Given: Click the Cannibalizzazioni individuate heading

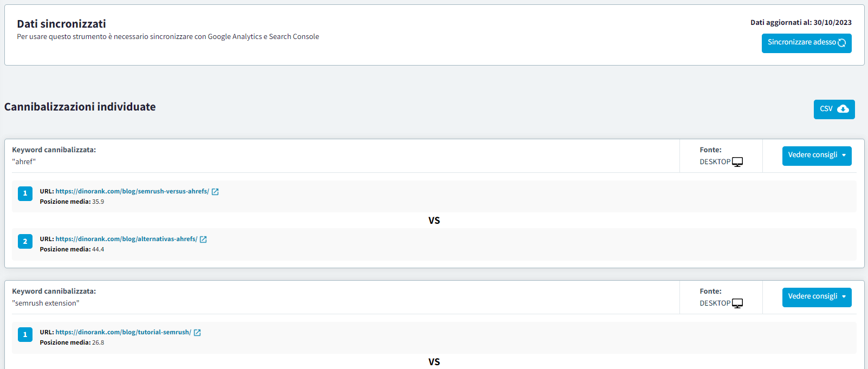Looking at the screenshot, I should pos(80,107).
